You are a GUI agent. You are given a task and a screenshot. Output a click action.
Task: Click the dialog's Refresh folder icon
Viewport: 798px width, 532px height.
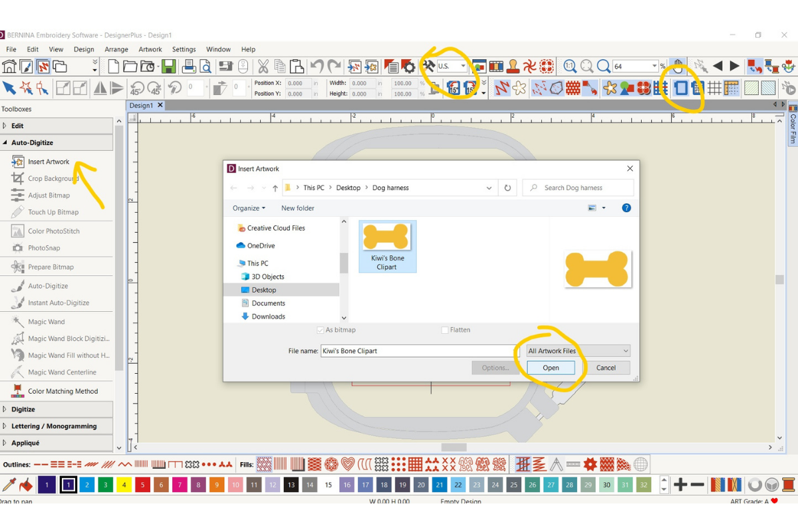point(507,188)
